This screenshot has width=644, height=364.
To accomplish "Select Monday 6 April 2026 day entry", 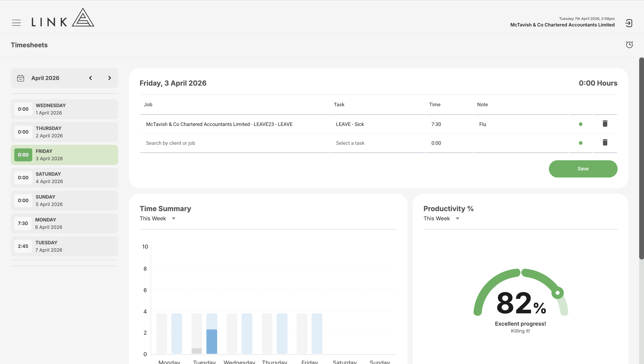I will tap(64, 223).
